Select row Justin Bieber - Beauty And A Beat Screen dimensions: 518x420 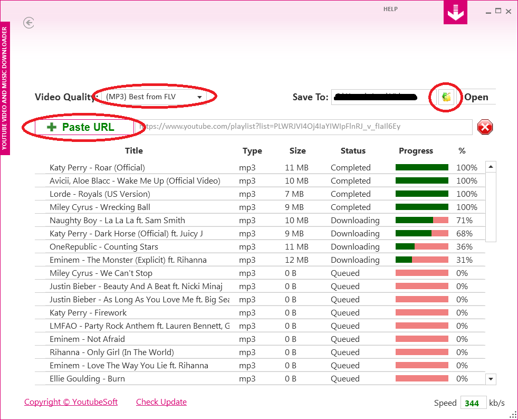coord(260,287)
